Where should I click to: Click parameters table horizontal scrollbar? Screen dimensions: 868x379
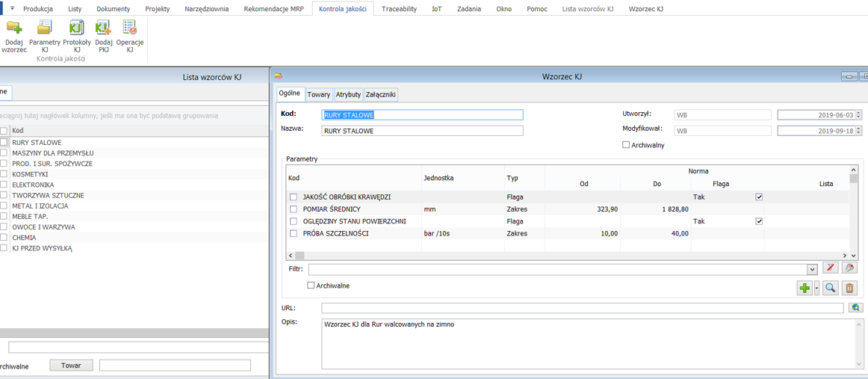tap(568, 256)
